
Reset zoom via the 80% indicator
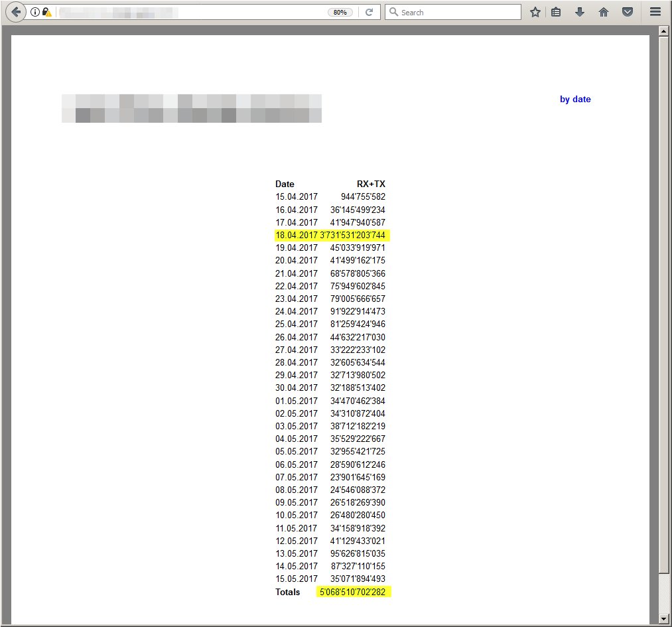[340, 12]
